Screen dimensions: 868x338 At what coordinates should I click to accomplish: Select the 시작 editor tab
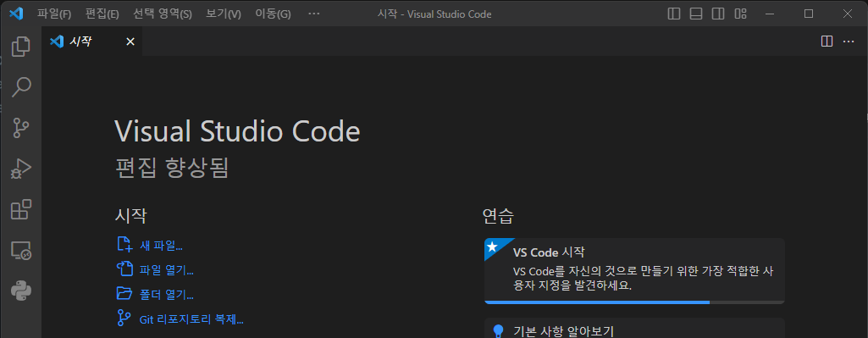click(92, 42)
